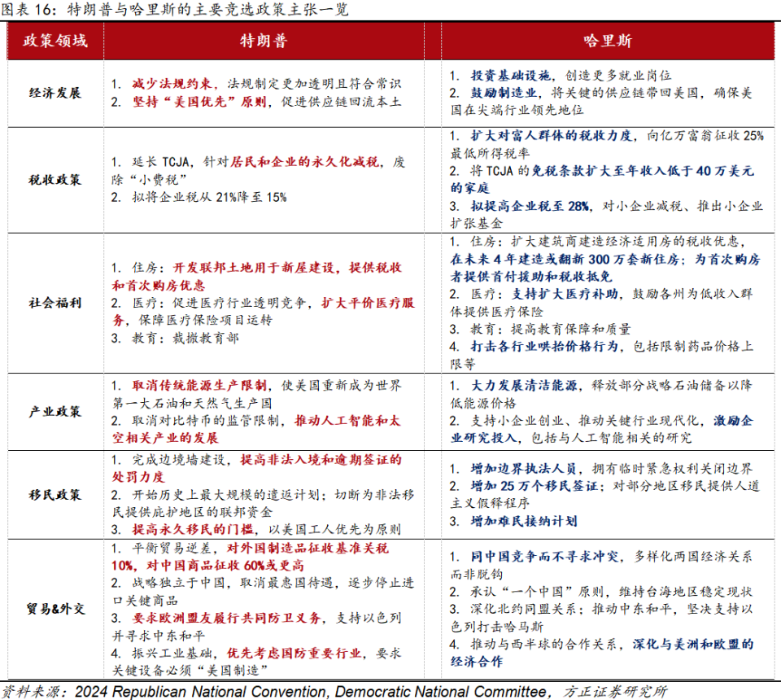Click the 产业政策 row label

[x=54, y=412]
